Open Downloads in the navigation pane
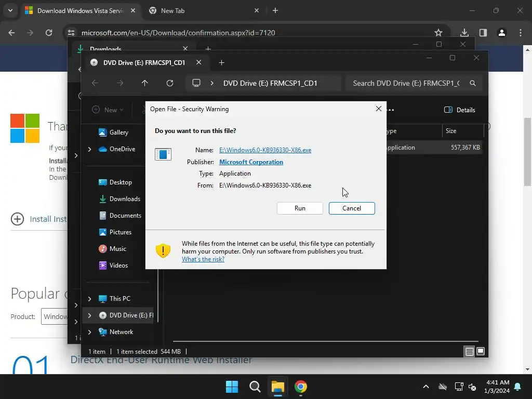The height and width of the screenshot is (399, 532). (119, 199)
